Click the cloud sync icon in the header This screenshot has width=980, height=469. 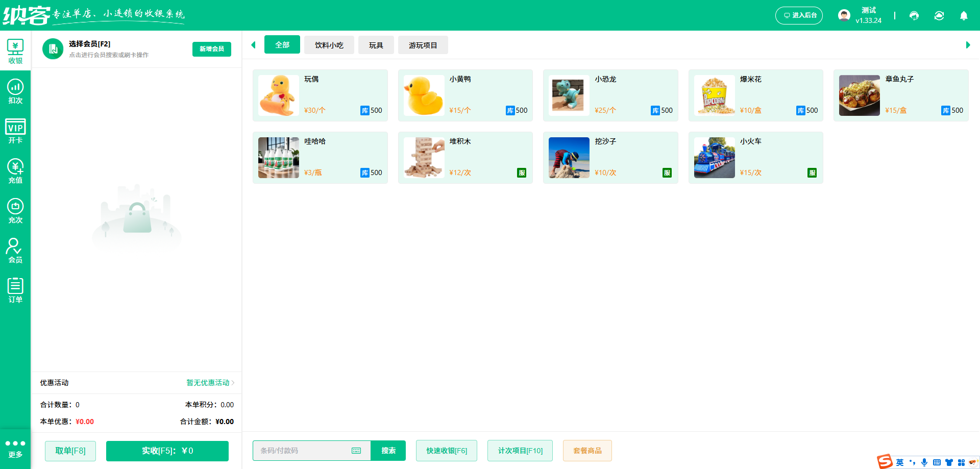coord(939,16)
